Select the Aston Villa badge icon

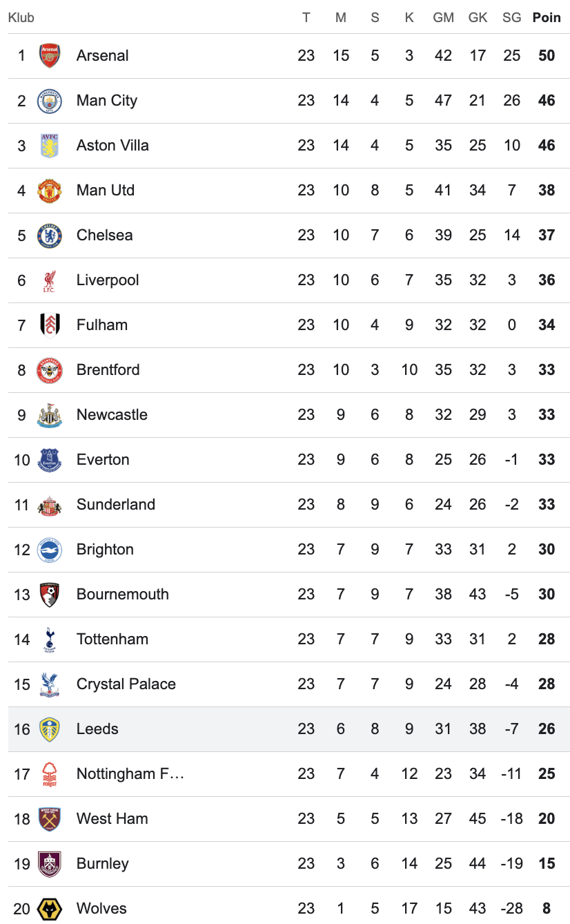[x=50, y=146]
